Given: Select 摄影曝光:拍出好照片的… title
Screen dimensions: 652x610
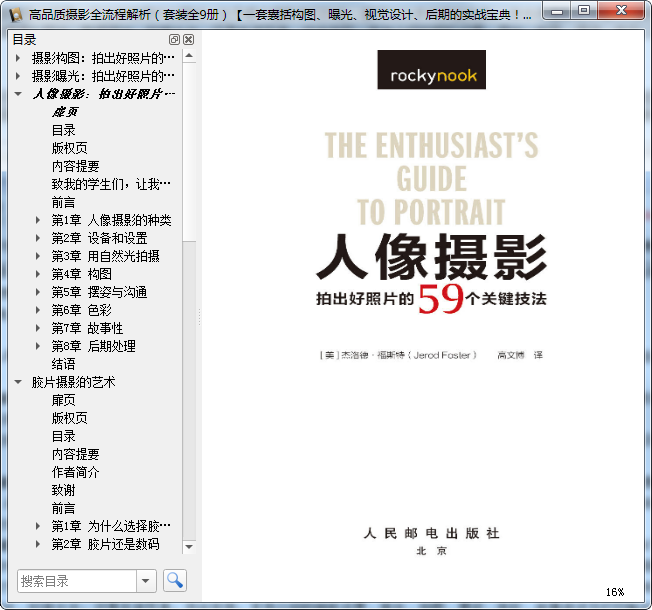Looking at the screenshot, I should (x=103, y=76).
